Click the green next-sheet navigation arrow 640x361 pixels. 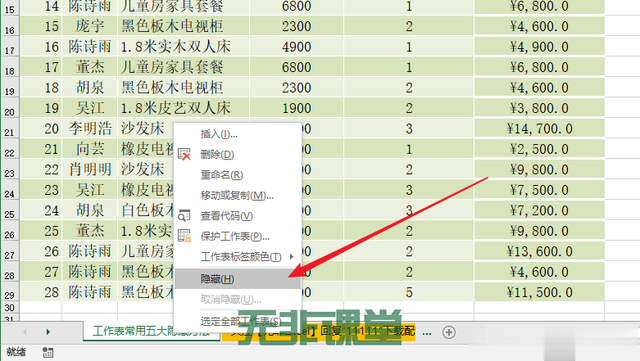[48, 332]
